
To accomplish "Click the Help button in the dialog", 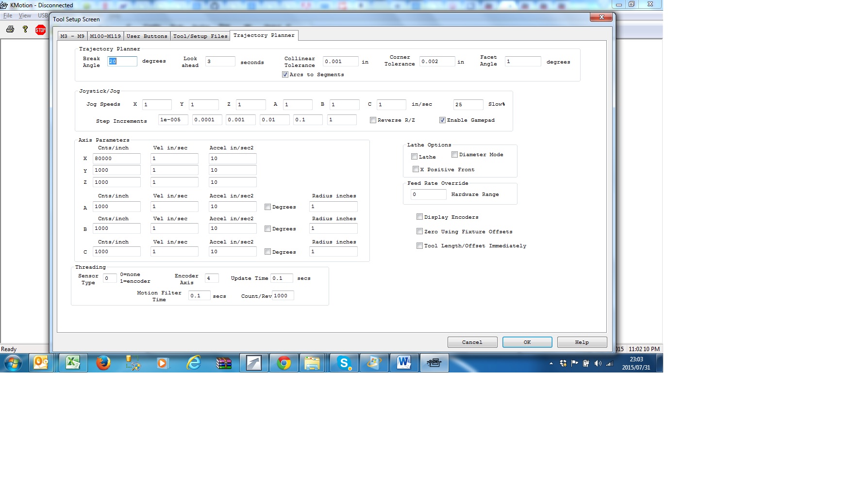I will click(x=582, y=342).
